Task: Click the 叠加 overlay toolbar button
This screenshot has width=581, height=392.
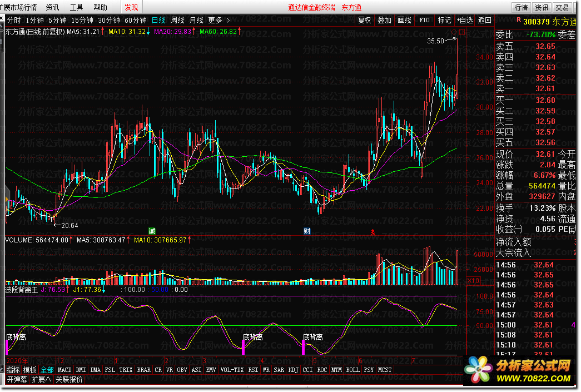Action: [384, 21]
